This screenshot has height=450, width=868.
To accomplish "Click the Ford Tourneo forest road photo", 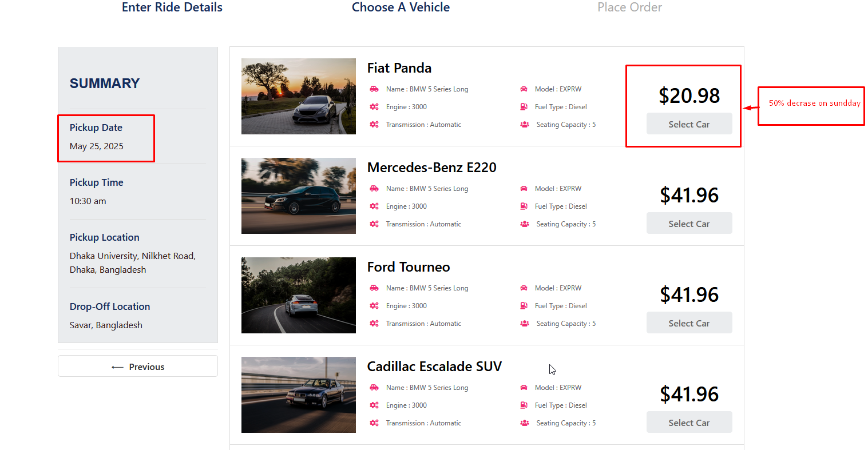I will click(299, 296).
